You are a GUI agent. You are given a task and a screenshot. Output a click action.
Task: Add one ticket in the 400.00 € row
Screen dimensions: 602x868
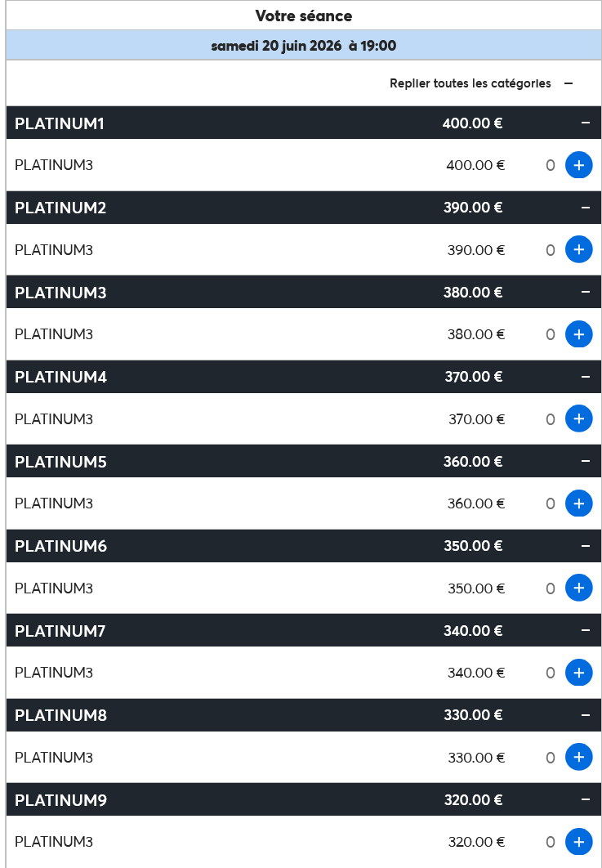pos(578,165)
